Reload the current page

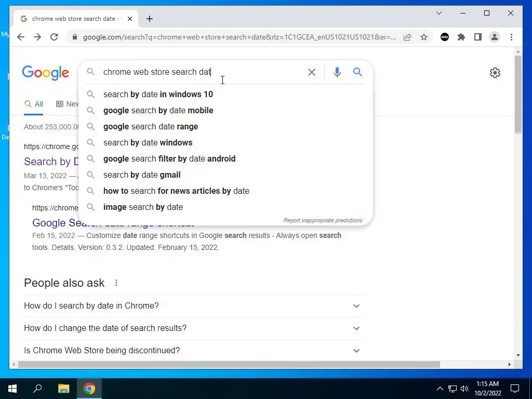point(54,37)
